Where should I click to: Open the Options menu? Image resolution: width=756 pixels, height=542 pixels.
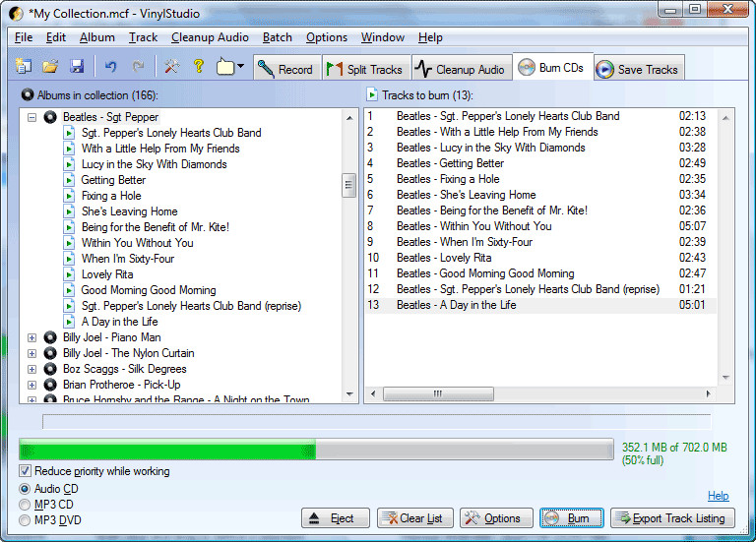click(x=327, y=37)
